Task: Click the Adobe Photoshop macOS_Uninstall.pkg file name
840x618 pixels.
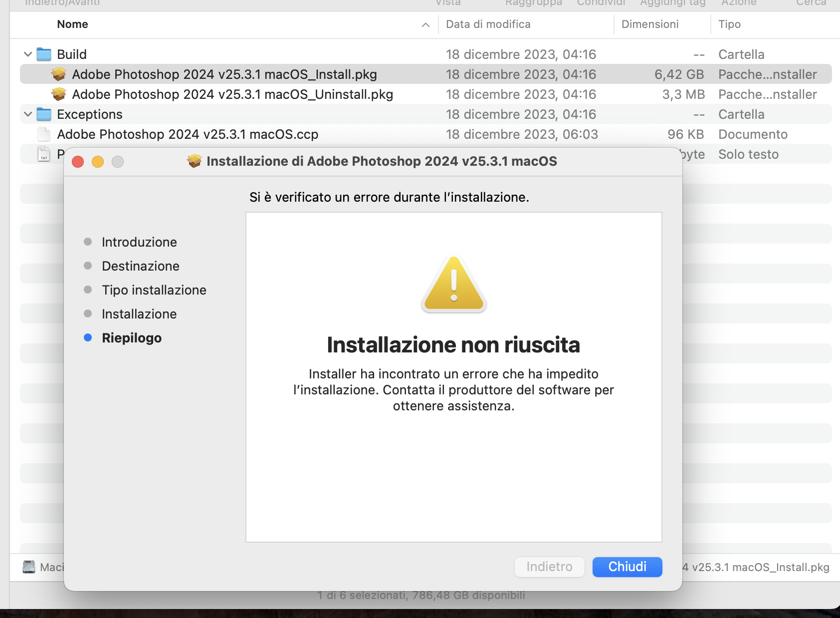Action: [232, 94]
